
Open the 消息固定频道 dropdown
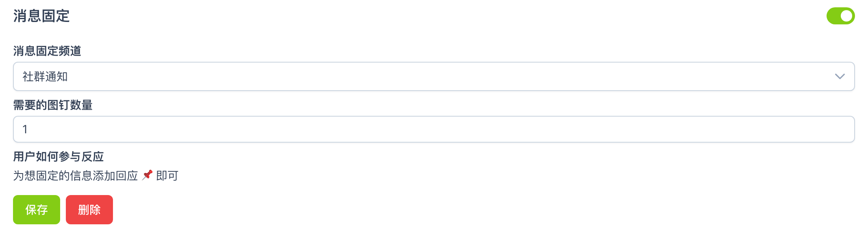[433, 76]
